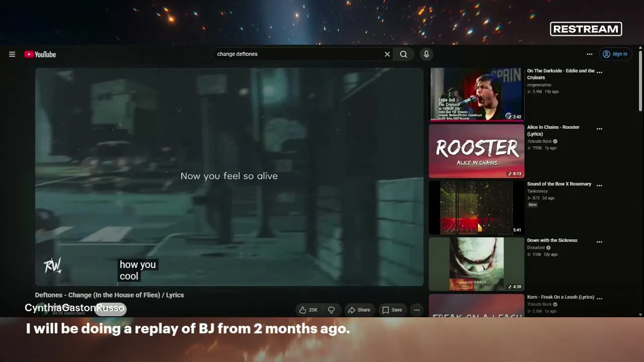
Task: Open 'Alice In Chains - Rooster (Lyrics)' title
Action: pyautogui.click(x=553, y=131)
